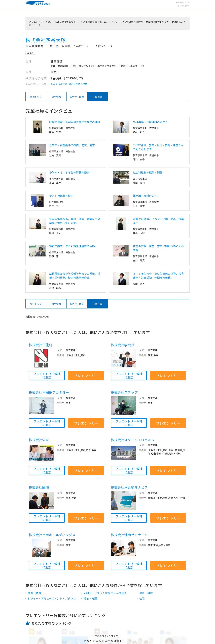215x644 pixels.
Task: Open interview テストの編集・校正
Action: [61, 196]
